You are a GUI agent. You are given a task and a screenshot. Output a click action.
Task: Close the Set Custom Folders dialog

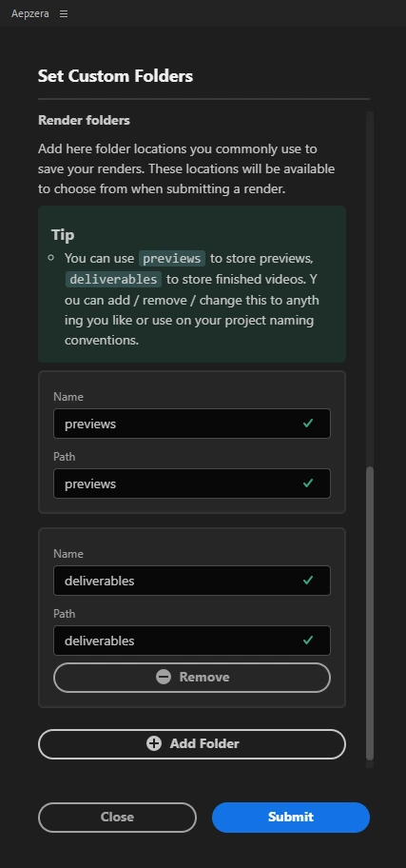pyautogui.click(x=117, y=817)
